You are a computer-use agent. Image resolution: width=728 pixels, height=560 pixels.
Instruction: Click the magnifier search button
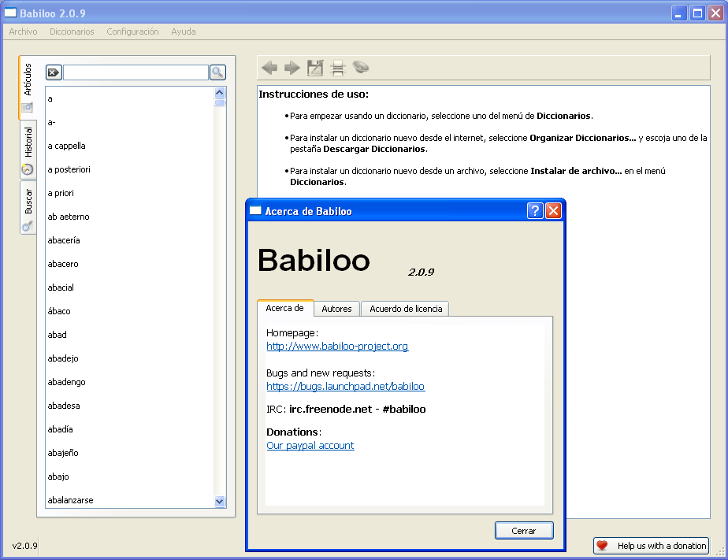coord(217,72)
